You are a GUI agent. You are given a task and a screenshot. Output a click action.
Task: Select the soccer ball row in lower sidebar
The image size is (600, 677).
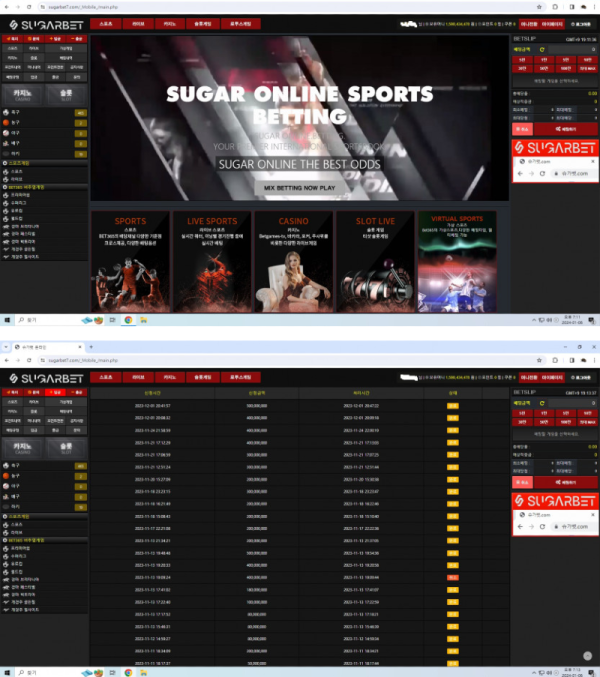click(x=44, y=466)
